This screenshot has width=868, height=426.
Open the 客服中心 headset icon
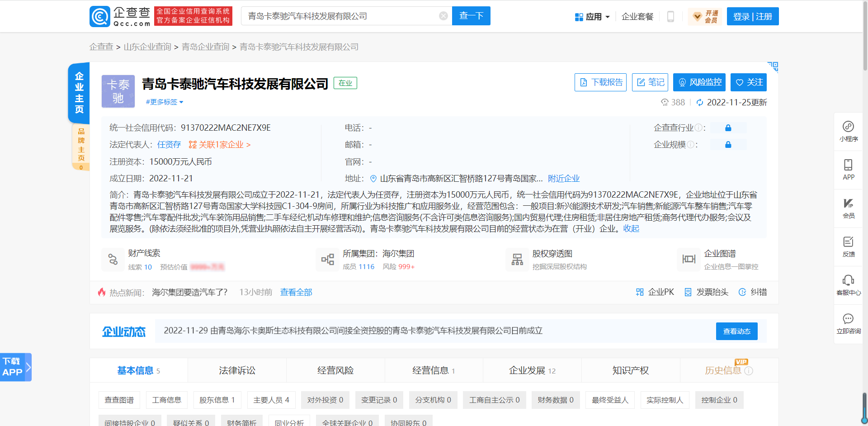coord(848,285)
